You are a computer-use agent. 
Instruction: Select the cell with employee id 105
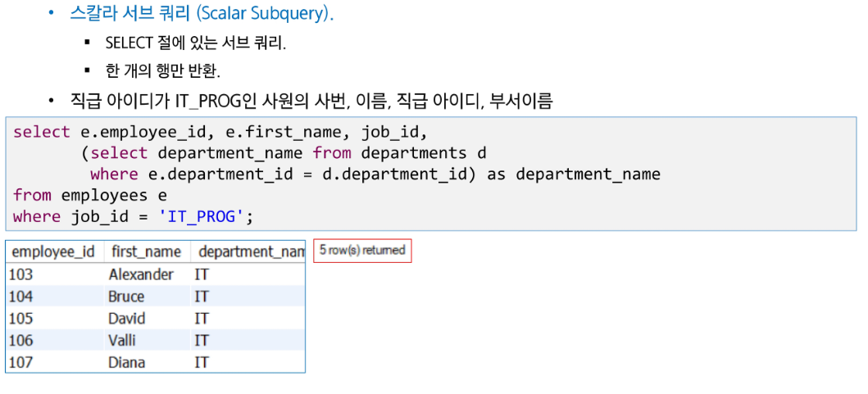pyautogui.click(x=56, y=318)
